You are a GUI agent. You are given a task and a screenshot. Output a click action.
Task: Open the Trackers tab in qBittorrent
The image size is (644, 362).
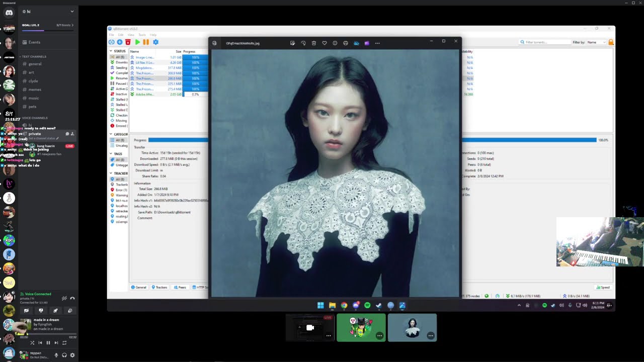[159, 288]
